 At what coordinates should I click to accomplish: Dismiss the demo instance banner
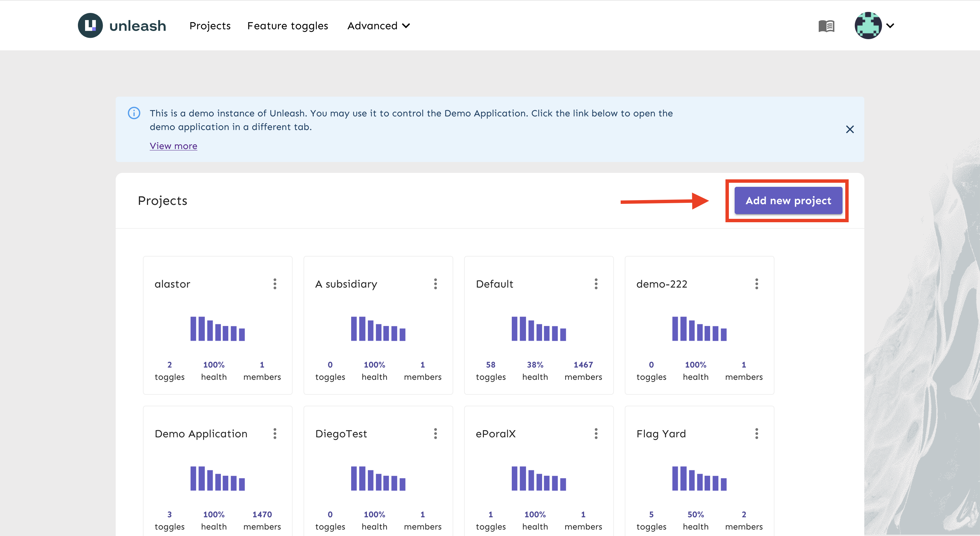[850, 129]
